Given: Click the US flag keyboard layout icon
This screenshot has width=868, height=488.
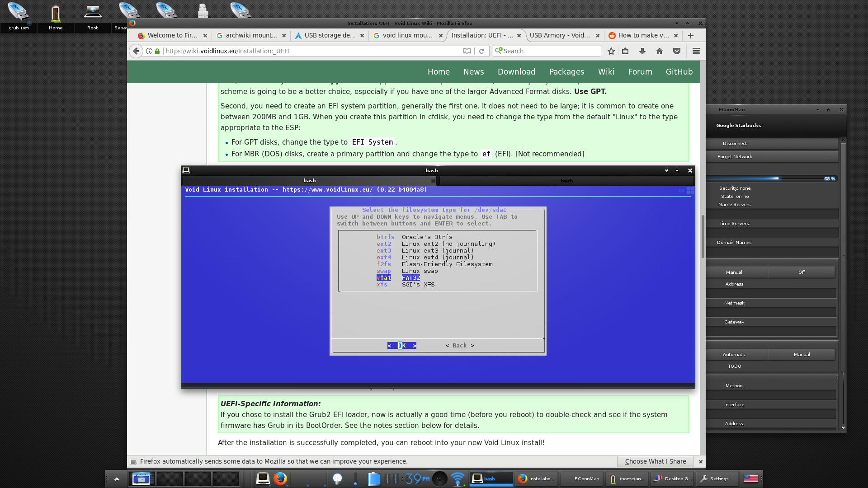Looking at the screenshot, I should (x=750, y=479).
